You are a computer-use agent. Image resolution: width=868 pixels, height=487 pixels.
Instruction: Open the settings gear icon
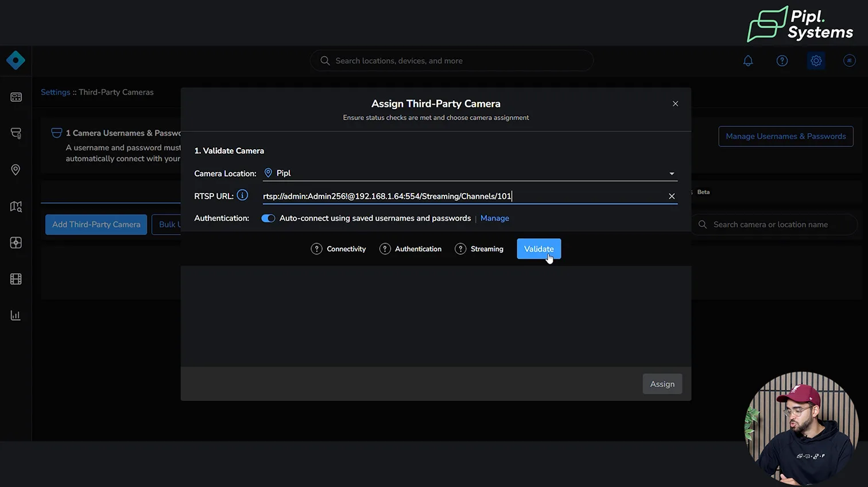click(x=816, y=60)
